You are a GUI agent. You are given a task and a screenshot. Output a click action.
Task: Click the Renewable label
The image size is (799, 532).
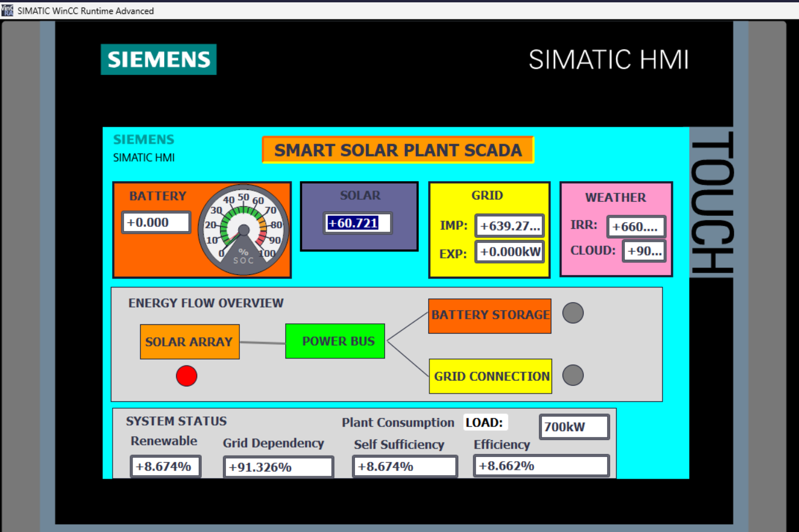(x=164, y=441)
